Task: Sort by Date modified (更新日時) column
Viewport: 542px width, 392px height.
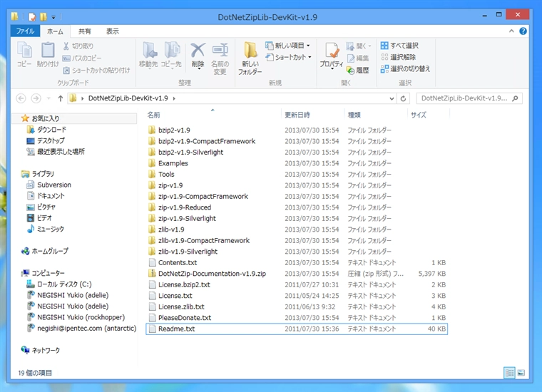Action: click(x=313, y=115)
